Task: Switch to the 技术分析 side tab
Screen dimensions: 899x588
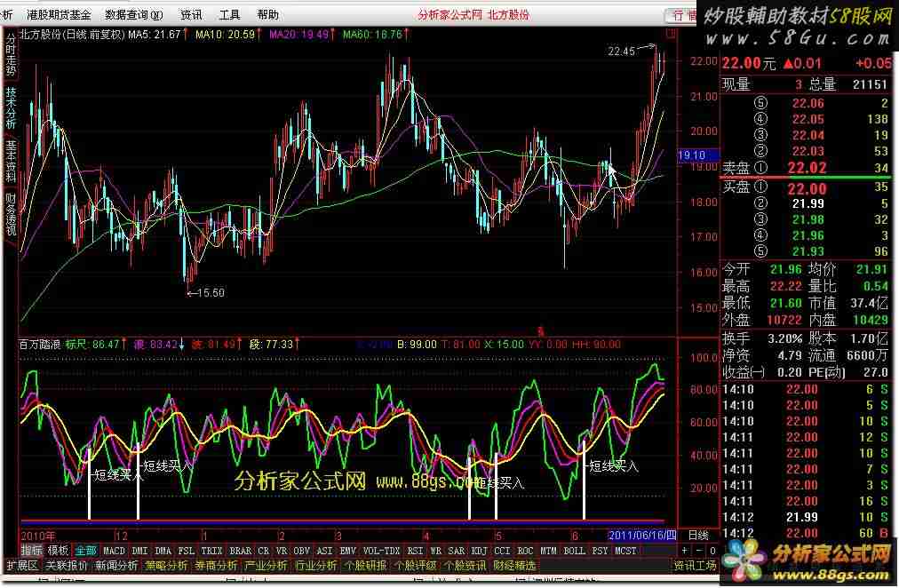Action: (11, 107)
